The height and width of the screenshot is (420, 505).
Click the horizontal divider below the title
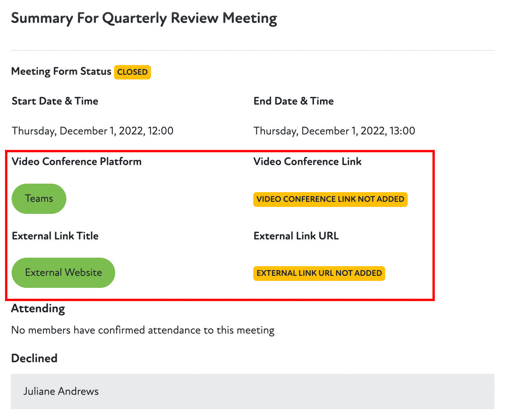click(x=252, y=50)
